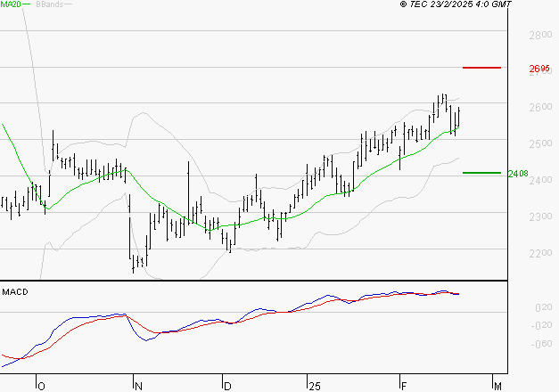The width and height of the screenshot is (559, 392).
Task: Select the M month marker on time axis
Action: click(497, 387)
